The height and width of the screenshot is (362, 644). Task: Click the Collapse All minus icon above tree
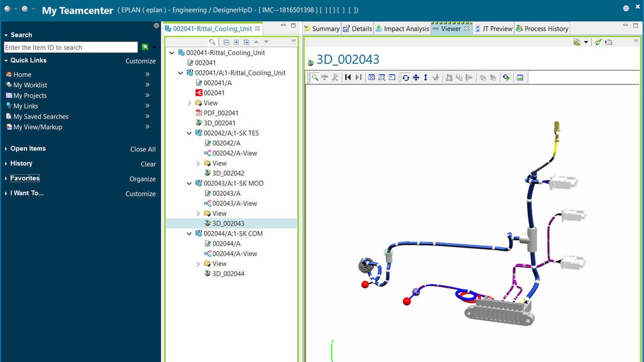coord(226,42)
